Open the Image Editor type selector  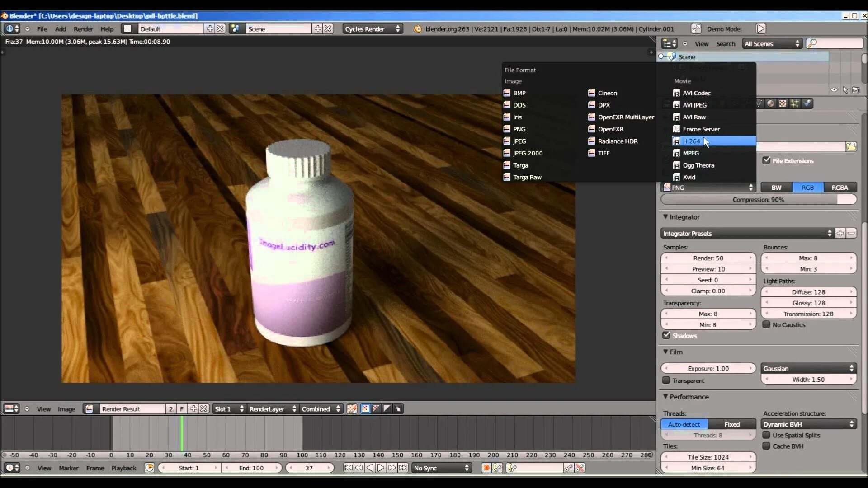(x=12, y=409)
